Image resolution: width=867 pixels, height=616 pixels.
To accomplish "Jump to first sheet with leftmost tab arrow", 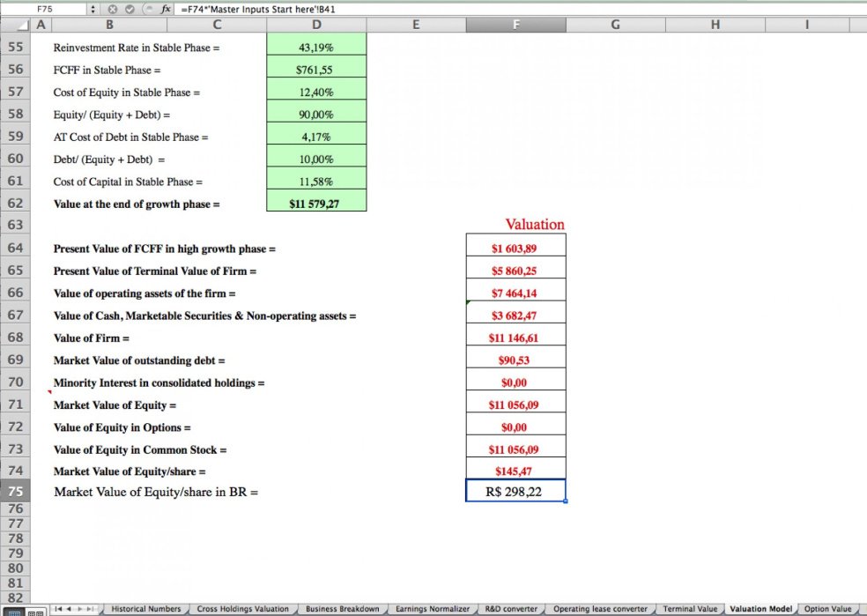I will point(58,609).
